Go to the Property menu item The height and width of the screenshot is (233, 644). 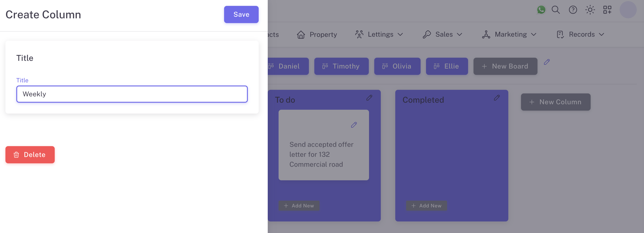tap(317, 35)
